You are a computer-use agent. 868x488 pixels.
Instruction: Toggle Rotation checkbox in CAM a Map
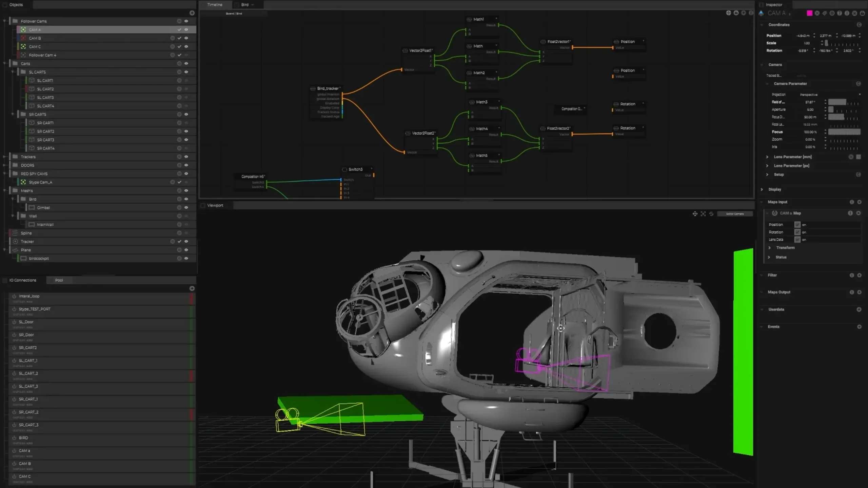(797, 232)
